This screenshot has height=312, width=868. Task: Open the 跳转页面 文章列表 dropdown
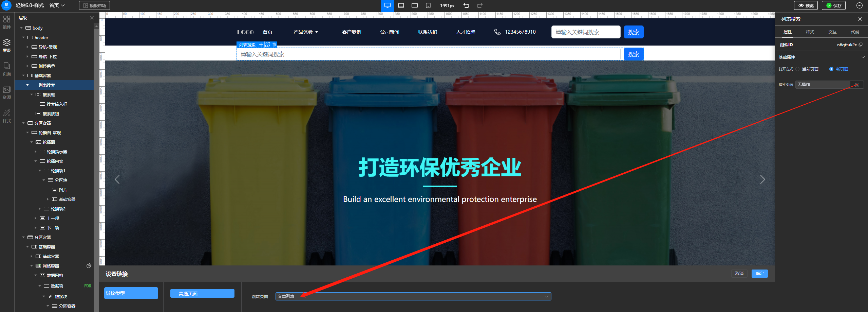[413, 296]
